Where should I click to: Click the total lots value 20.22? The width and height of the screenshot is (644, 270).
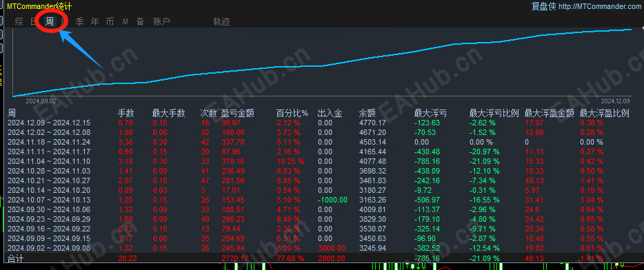pos(128,258)
